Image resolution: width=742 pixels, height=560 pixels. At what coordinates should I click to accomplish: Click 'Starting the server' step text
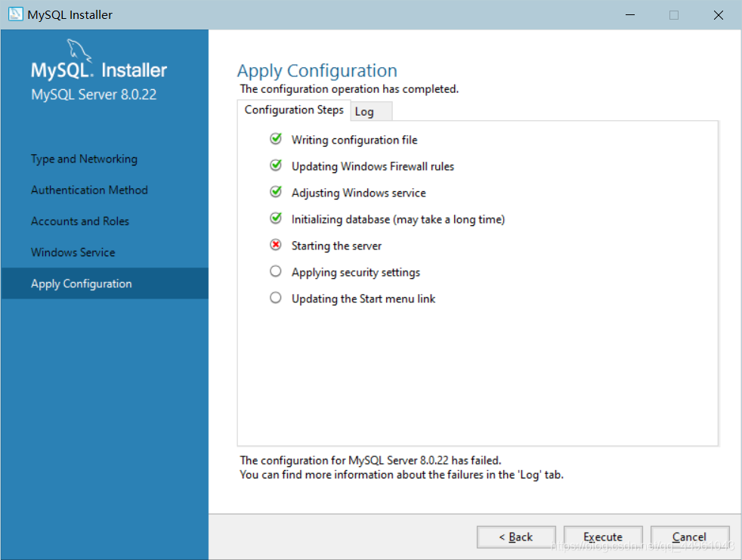(336, 246)
